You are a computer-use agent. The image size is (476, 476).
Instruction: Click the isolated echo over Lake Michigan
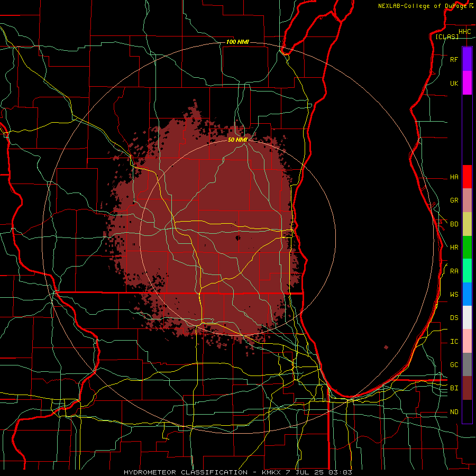point(386,347)
